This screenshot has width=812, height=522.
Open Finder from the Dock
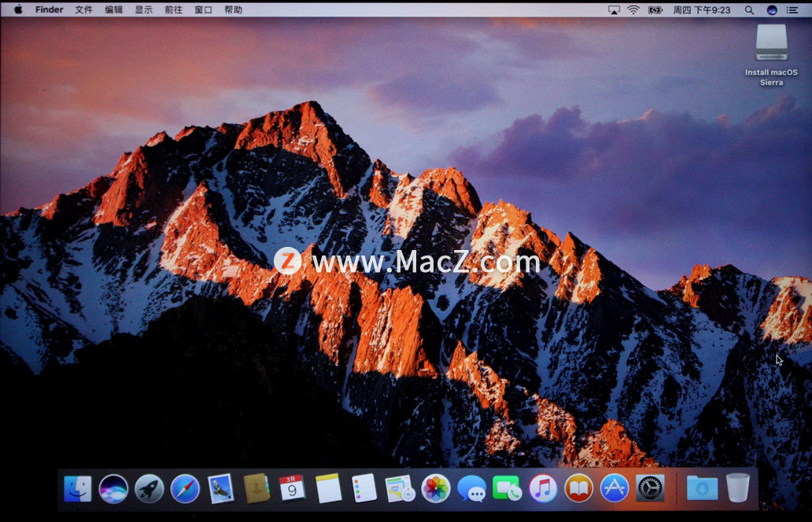[78, 489]
